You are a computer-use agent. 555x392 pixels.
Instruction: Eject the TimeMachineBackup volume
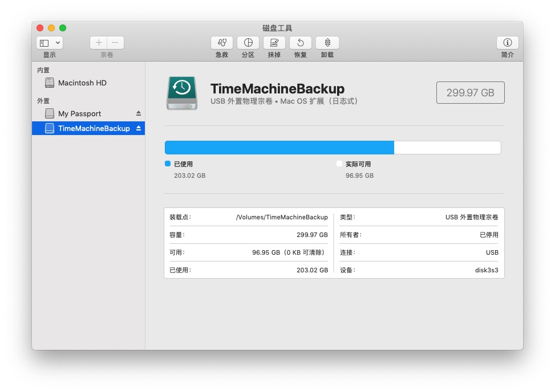coord(139,128)
